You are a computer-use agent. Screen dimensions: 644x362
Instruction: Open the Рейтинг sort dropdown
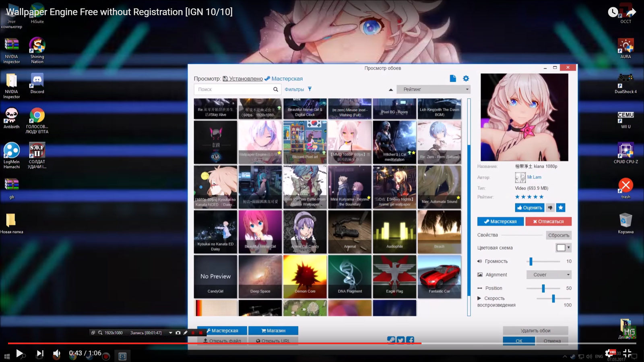click(x=433, y=89)
